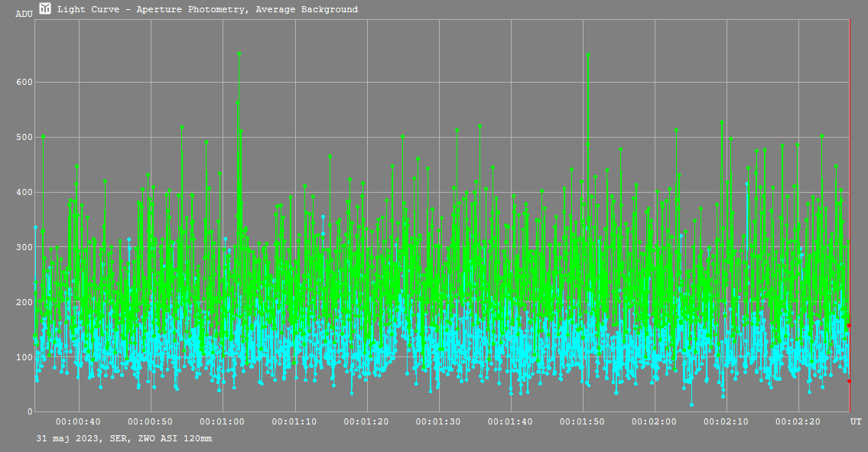Click the 00:01:40 time label

pos(510,421)
